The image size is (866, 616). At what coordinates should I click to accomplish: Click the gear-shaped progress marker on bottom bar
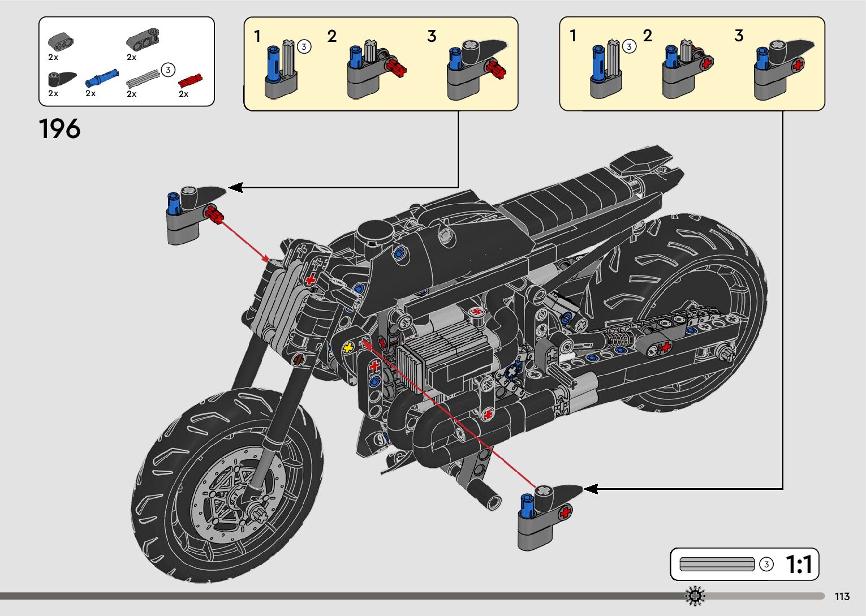tap(695, 596)
